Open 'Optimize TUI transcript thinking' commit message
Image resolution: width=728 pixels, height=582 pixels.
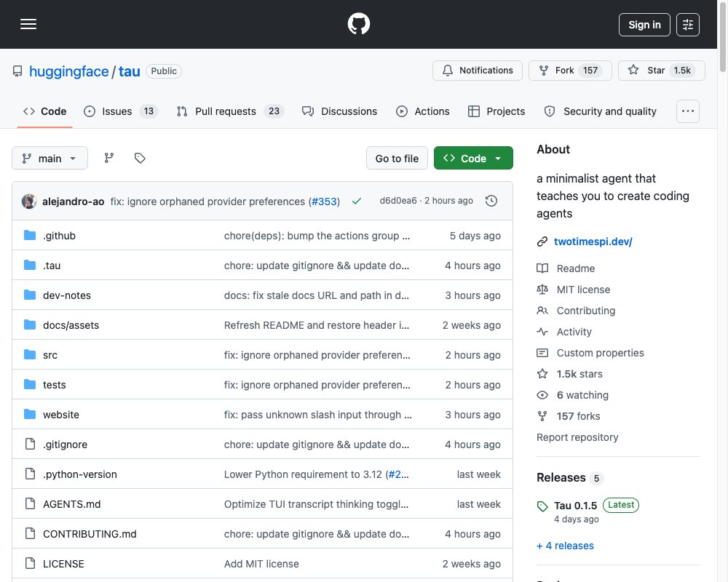coord(316,504)
